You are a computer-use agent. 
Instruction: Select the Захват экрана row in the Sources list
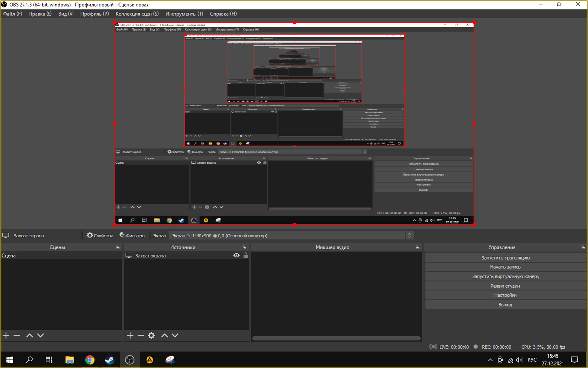(187, 256)
